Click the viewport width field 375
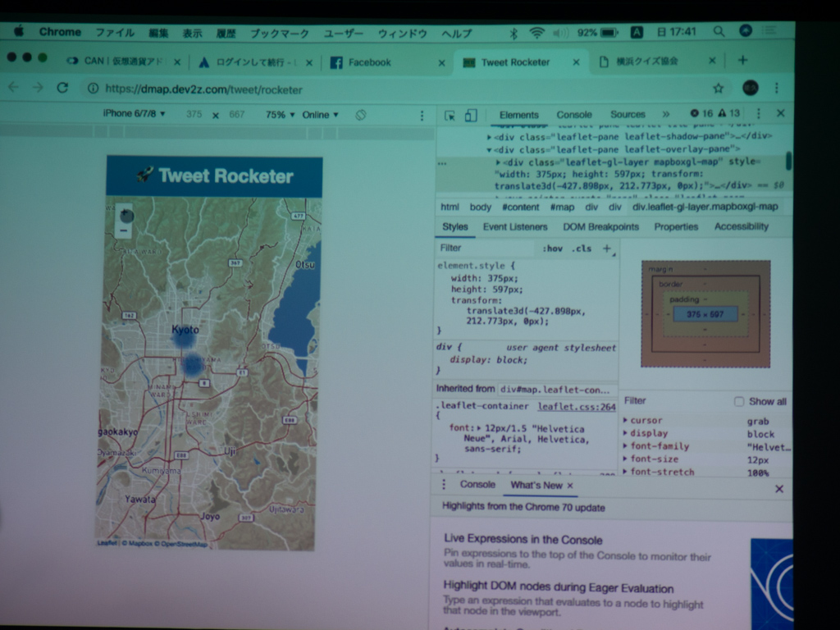The height and width of the screenshot is (630, 840). (194, 114)
